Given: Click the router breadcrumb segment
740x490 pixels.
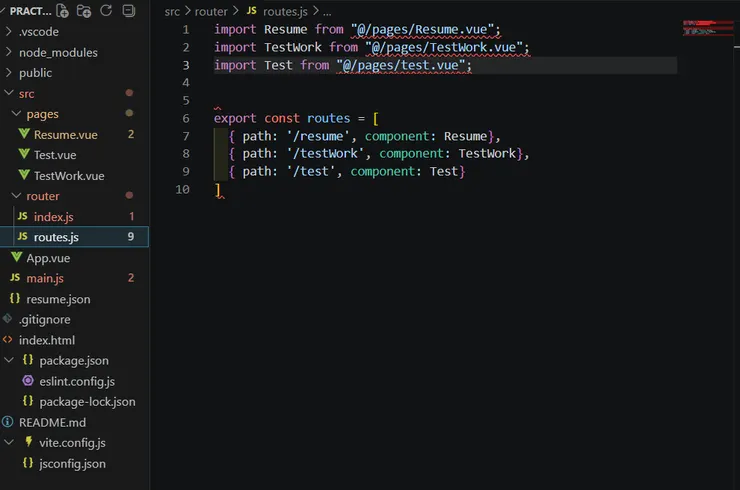Looking at the screenshot, I should tap(210, 11).
